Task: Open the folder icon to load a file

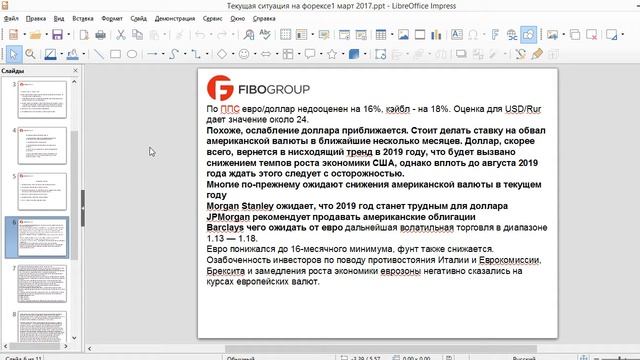Action: (36, 35)
